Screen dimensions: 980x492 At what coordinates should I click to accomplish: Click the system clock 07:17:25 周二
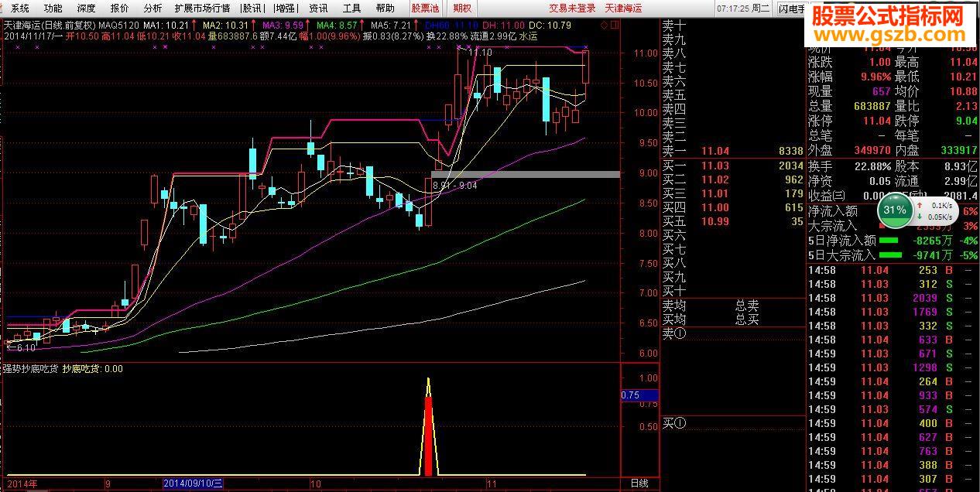743,9
